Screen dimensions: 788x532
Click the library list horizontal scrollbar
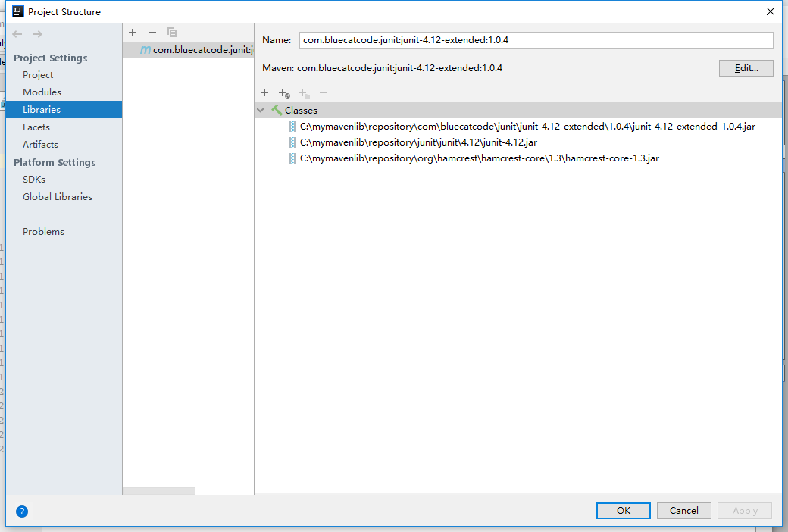(159, 491)
